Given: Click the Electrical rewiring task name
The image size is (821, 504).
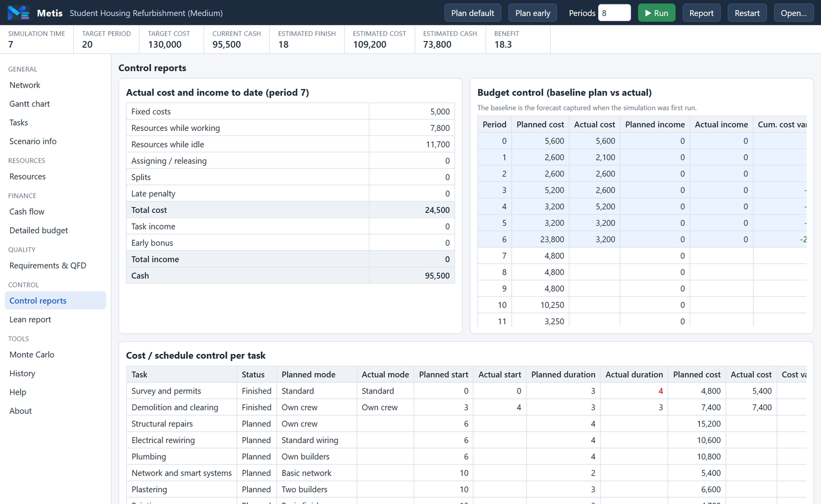Looking at the screenshot, I should click(163, 440).
